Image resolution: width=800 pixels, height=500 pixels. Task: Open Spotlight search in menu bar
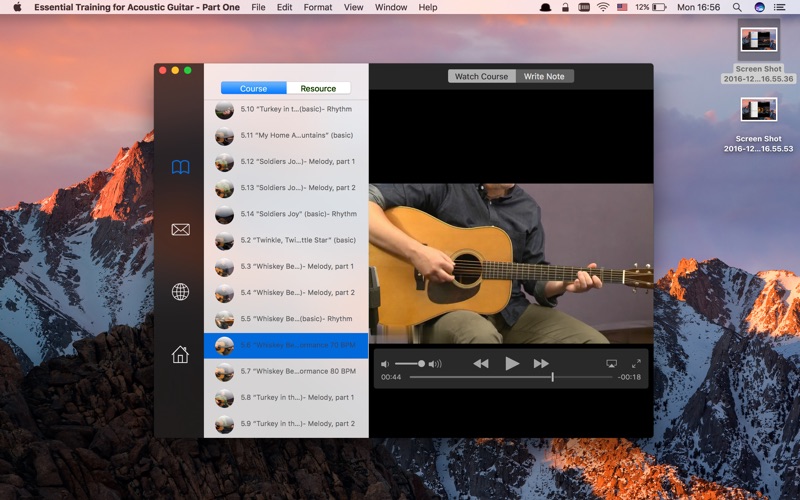click(x=737, y=7)
